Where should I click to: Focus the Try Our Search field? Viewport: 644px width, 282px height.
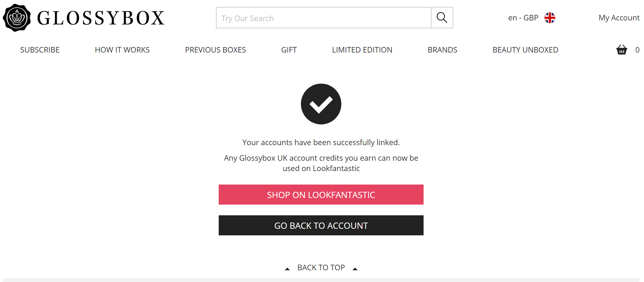(324, 18)
